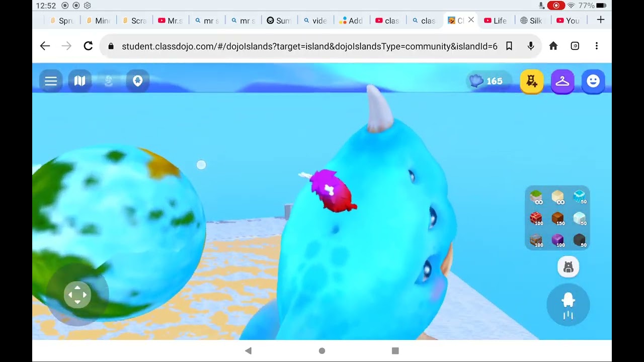Switch to the vide search tab
The image size is (644, 362).
316,21
